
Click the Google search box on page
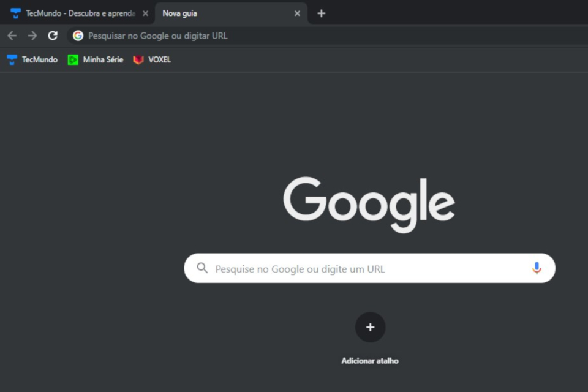367,269
